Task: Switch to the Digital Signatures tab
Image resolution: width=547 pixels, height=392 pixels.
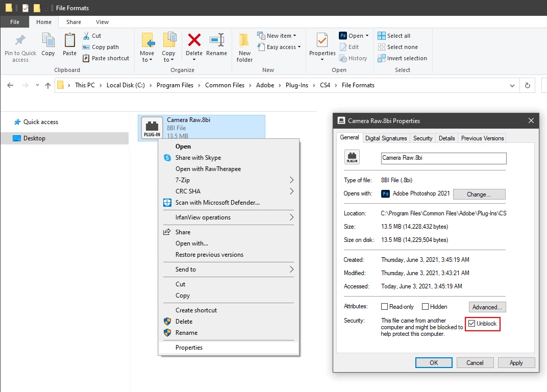Action: [x=386, y=138]
